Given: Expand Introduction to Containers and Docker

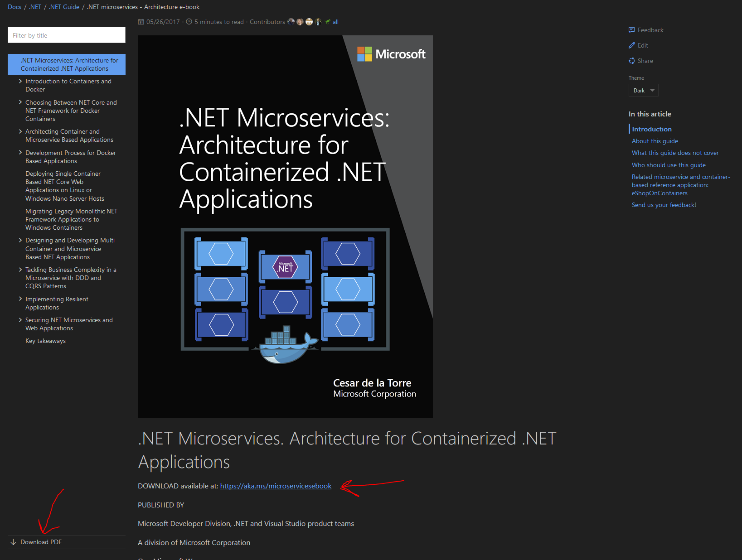Looking at the screenshot, I should [20, 81].
